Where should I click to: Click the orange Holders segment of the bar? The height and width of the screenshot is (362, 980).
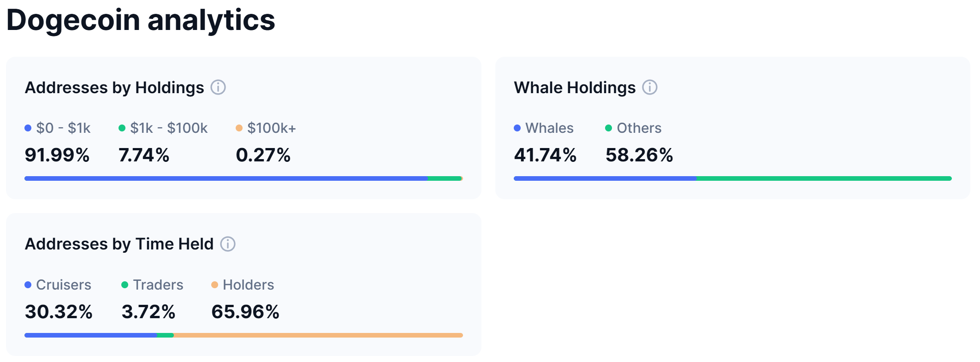click(x=318, y=335)
